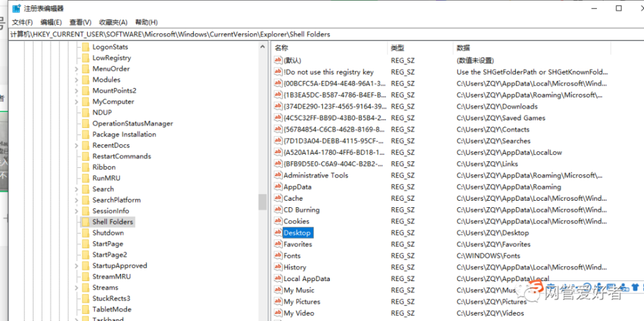This screenshot has height=321, width=644.
Task: Click the NDUP folder icon
Action: (86, 113)
